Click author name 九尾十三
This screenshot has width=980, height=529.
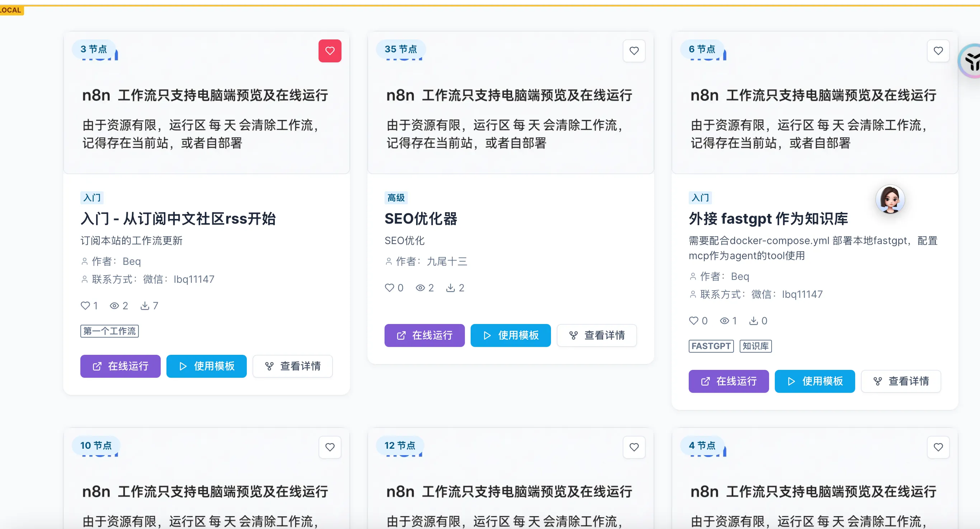tap(447, 262)
